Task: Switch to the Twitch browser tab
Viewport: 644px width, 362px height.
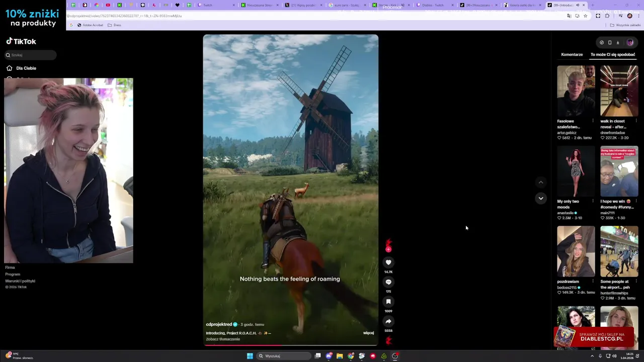Action: [215, 5]
